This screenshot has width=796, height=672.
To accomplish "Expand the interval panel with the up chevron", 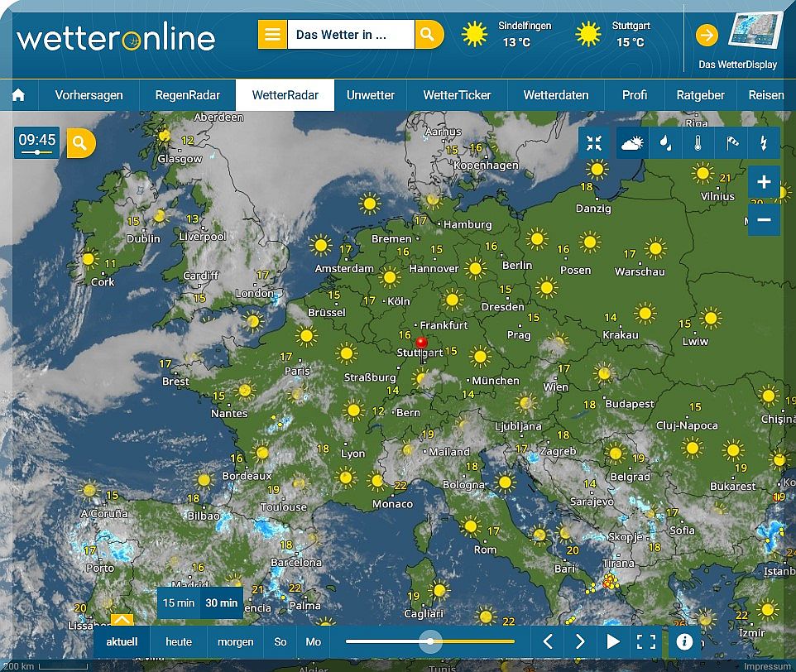I will tap(122, 619).
